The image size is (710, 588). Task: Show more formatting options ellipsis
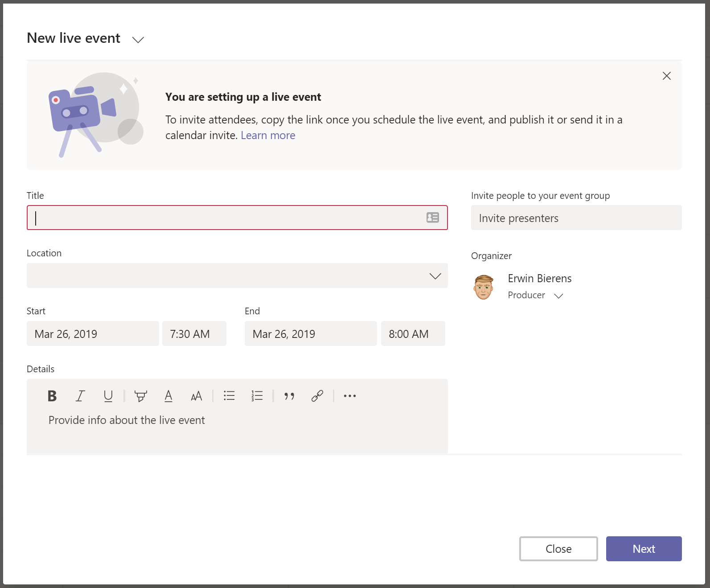[350, 396]
